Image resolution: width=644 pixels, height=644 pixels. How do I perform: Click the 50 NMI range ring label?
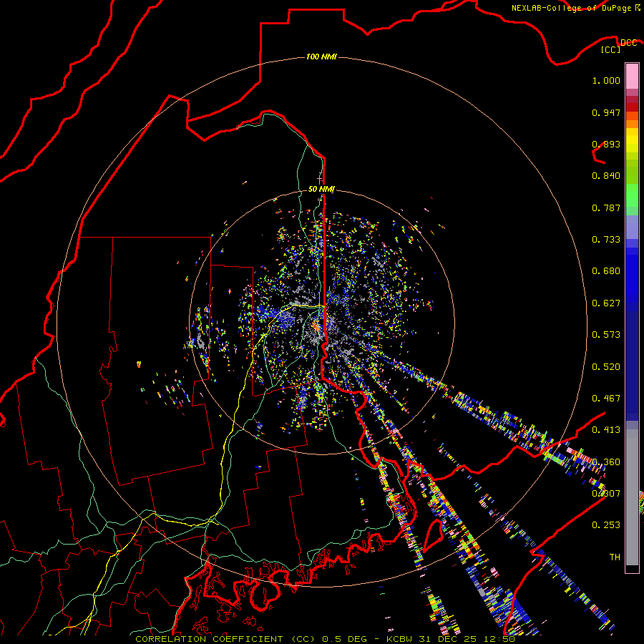321,189
